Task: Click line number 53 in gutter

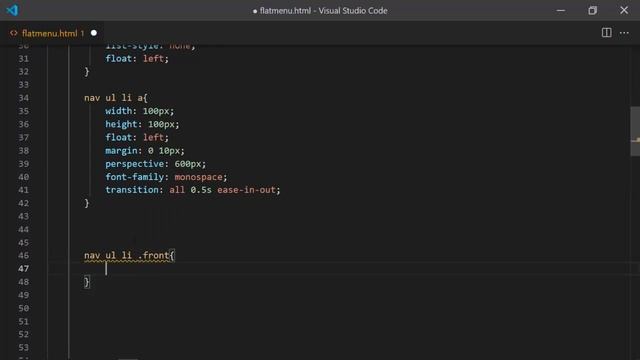Action: 24,347
